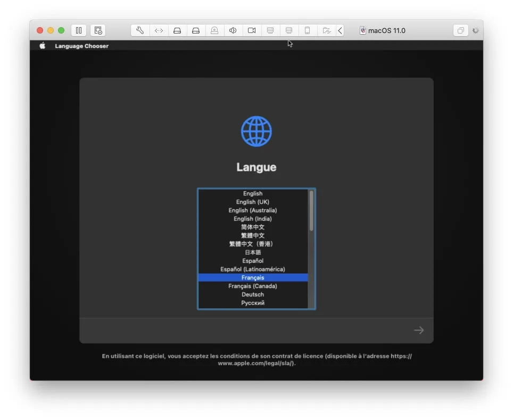
Task: Select English from the language list
Action: pos(253,194)
